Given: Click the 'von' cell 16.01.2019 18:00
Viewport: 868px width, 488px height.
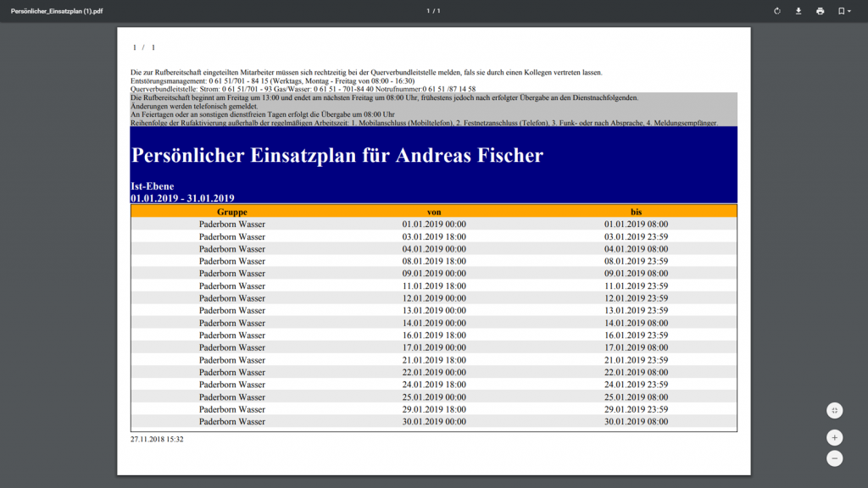Looking at the screenshot, I should point(434,335).
